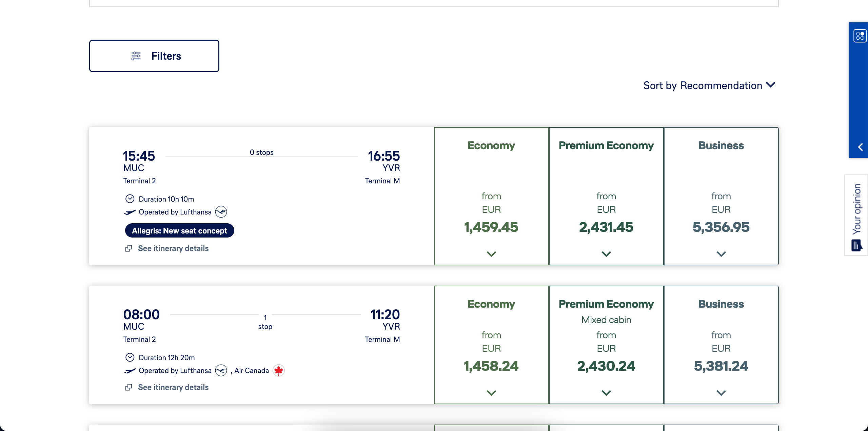Screen dimensions: 868x431
Task: Click the Filters sliders icon
Action: [136, 56]
